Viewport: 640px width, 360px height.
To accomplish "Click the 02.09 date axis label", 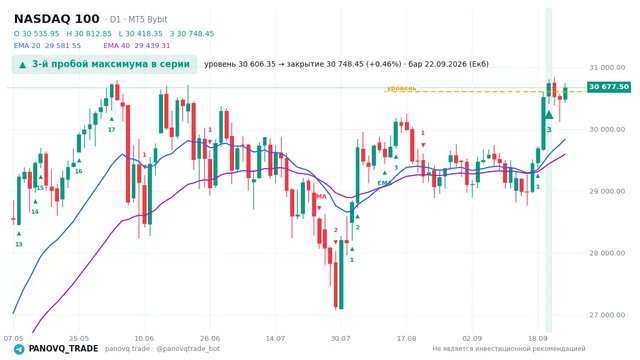I will pyautogui.click(x=472, y=338).
